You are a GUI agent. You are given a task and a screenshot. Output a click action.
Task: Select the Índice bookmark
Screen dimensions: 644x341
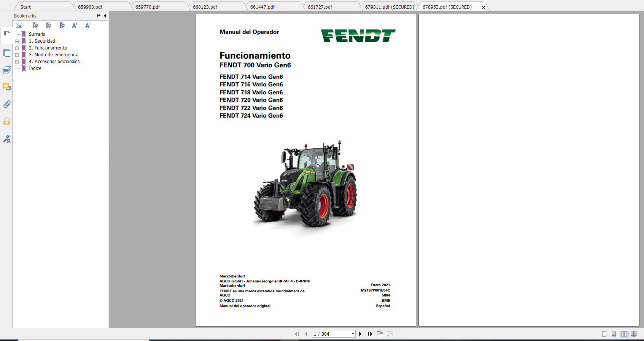click(x=35, y=69)
